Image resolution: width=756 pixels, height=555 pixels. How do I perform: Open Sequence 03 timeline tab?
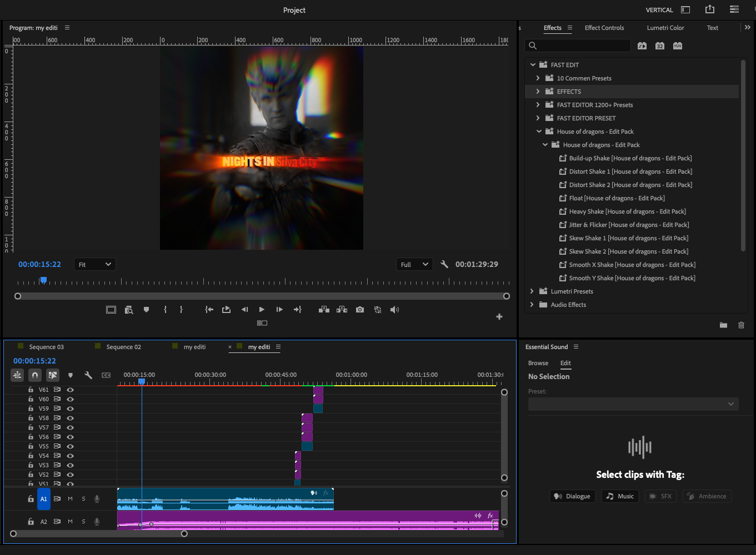(x=46, y=347)
